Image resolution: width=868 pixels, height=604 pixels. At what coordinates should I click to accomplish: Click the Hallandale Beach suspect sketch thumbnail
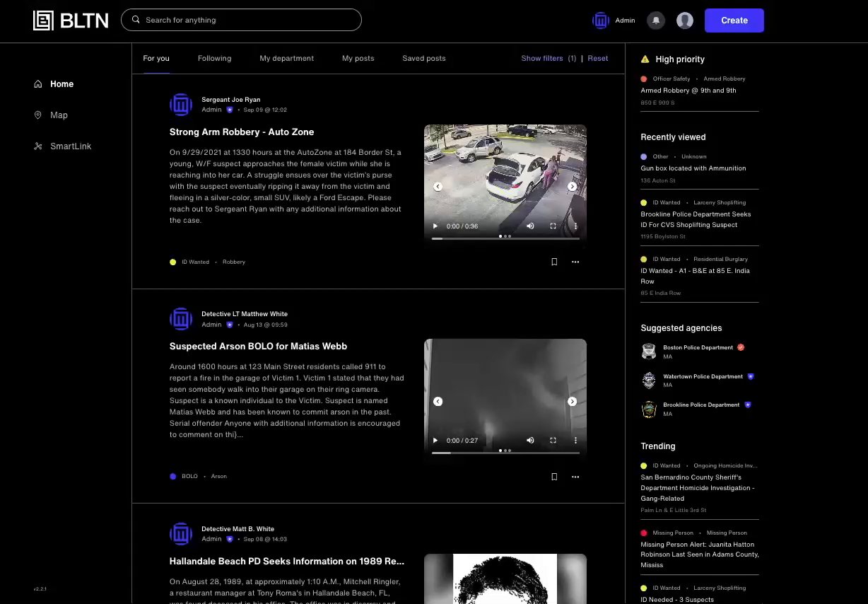pos(505,579)
